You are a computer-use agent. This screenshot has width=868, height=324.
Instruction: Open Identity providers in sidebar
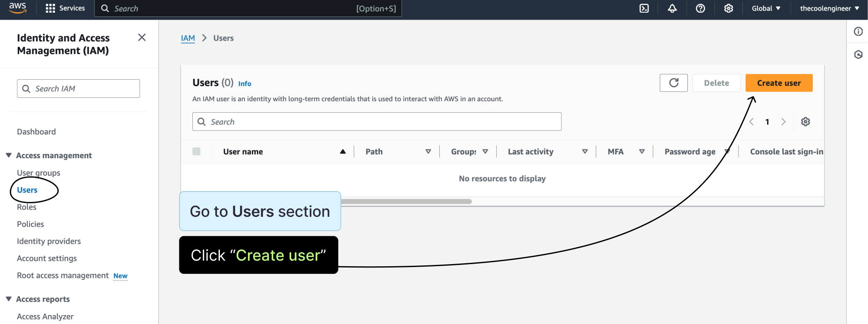click(x=49, y=241)
